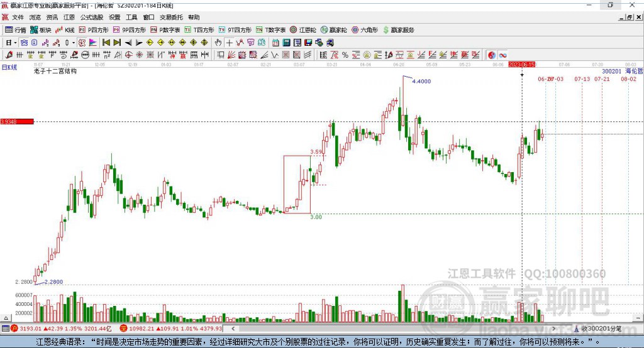Viewport: 644px width, 348px height.
Task: Select the circular target cycle tool
Action: (x=128, y=55)
